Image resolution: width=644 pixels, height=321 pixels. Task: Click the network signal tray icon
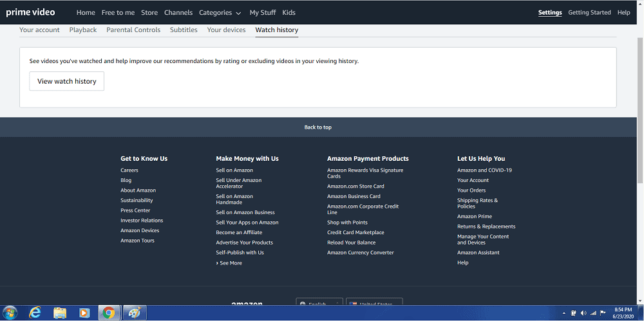pyautogui.click(x=593, y=313)
